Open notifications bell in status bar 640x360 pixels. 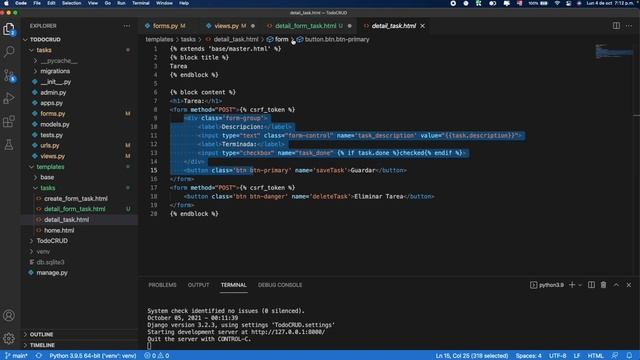629,356
